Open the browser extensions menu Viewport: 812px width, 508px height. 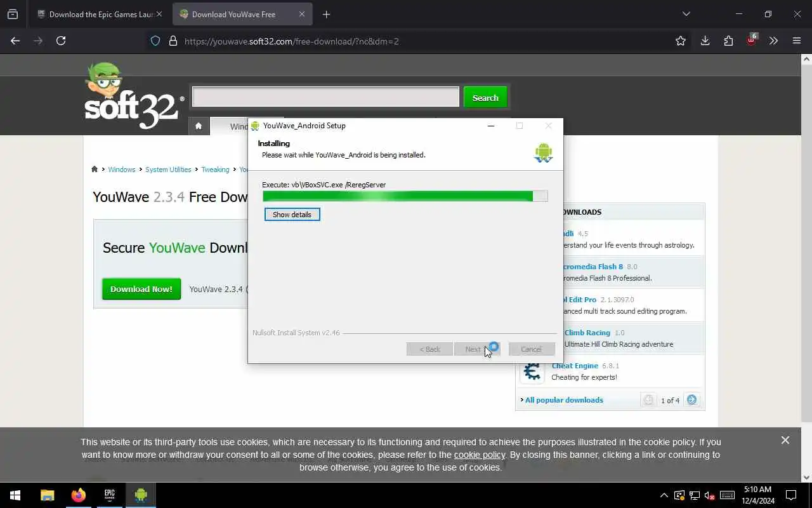728,41
